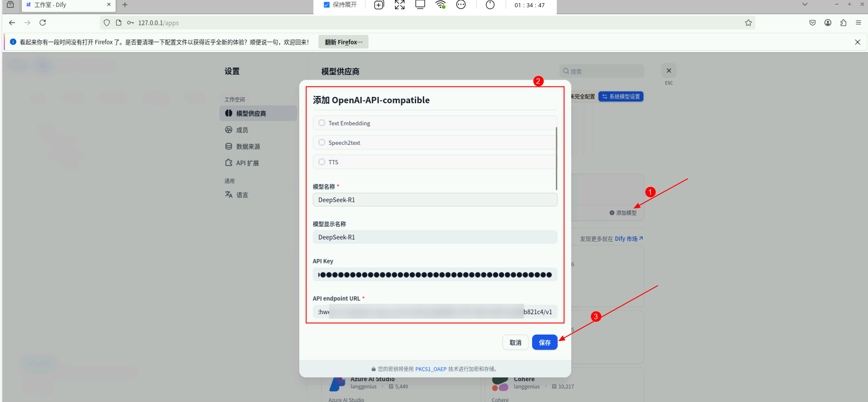Click the 语言 translate icon
This screenshot has width=868, height=402.
point(229,195)
